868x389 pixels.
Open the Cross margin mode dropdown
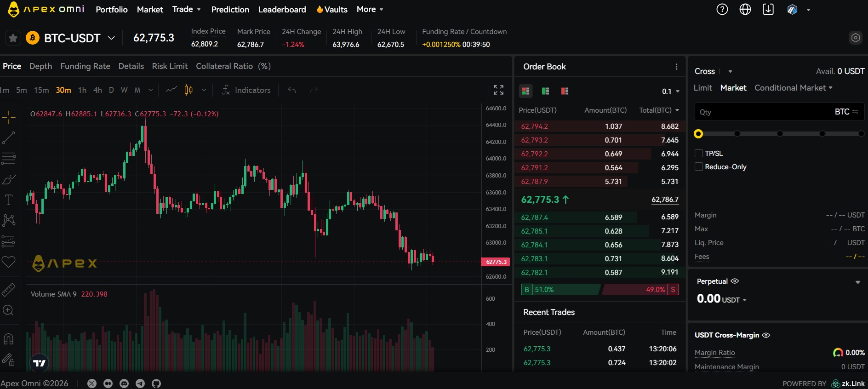coord(730,71)
